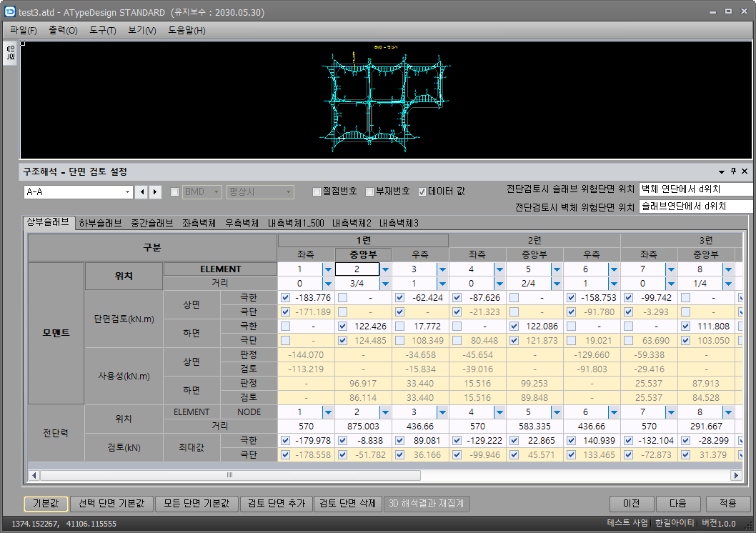Click the 875.003 shear distance cell
The height and width of the screenshot is (533, 756).
(363, 427)
